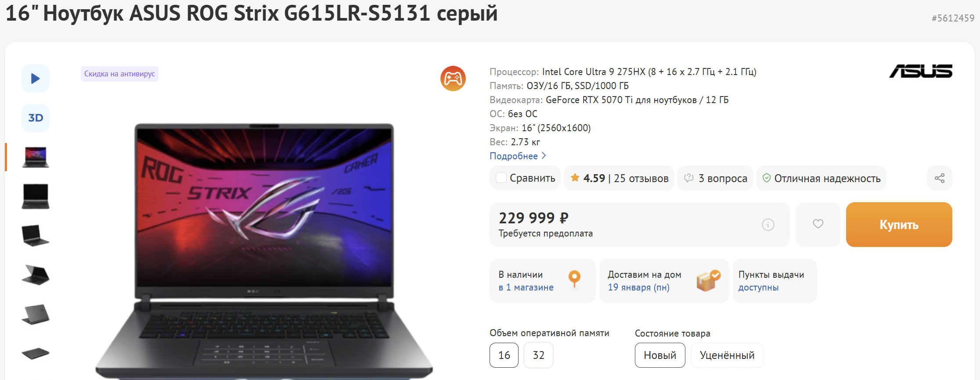
Task: Click Скидка на антивирус promo label
Action: 119,74
